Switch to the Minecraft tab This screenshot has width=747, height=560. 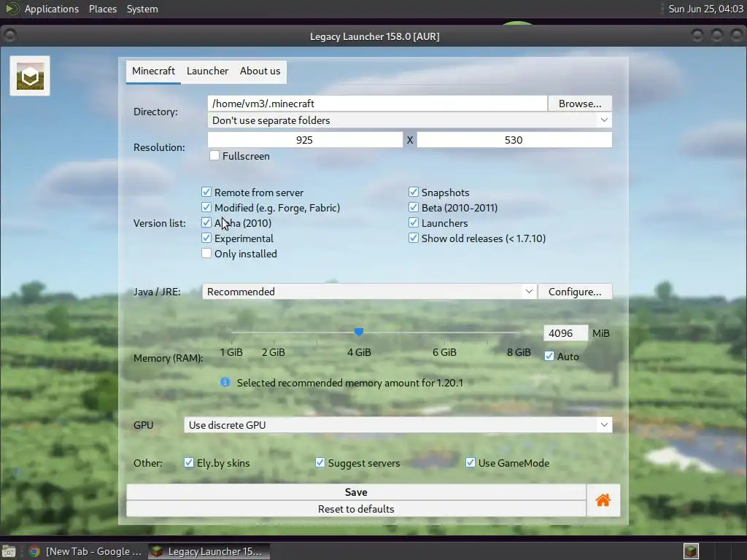pyautogui.click(x=153, y=71)
